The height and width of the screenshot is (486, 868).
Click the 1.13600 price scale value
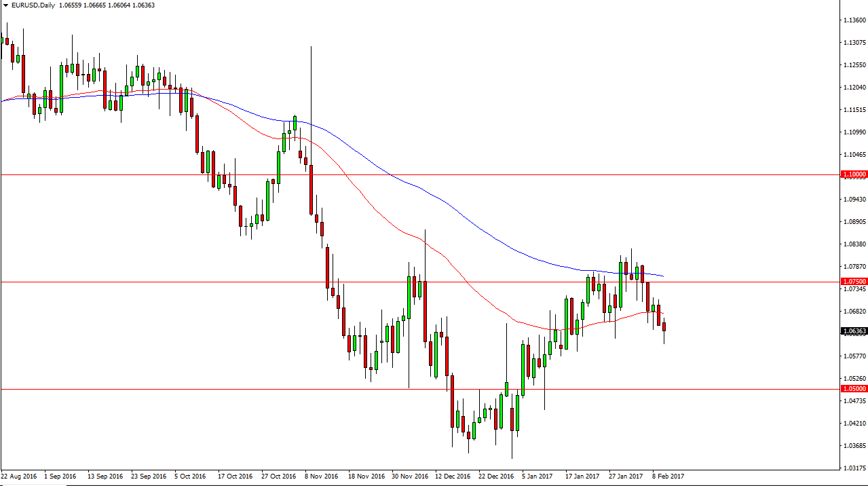(854, 20)
